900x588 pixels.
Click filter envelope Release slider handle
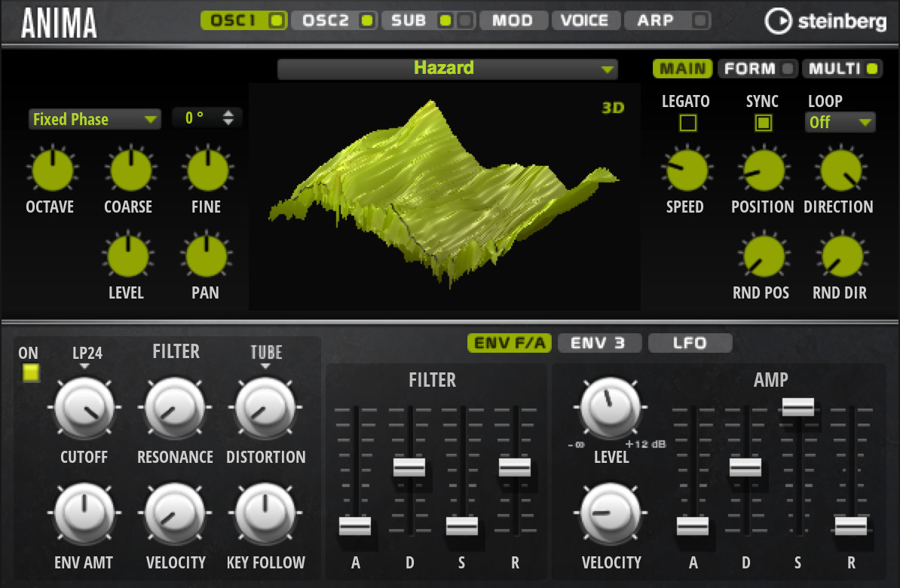[515, 467]
